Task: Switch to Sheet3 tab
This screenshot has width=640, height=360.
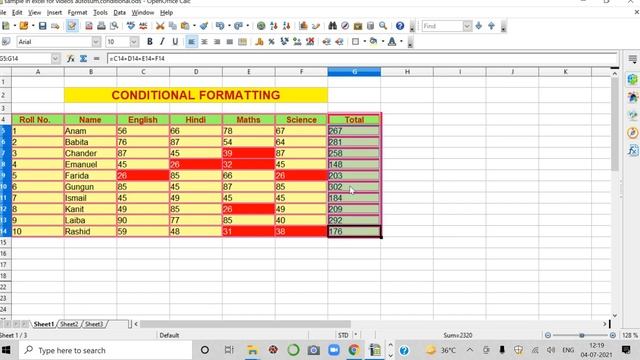Action: tap(94, 324)
